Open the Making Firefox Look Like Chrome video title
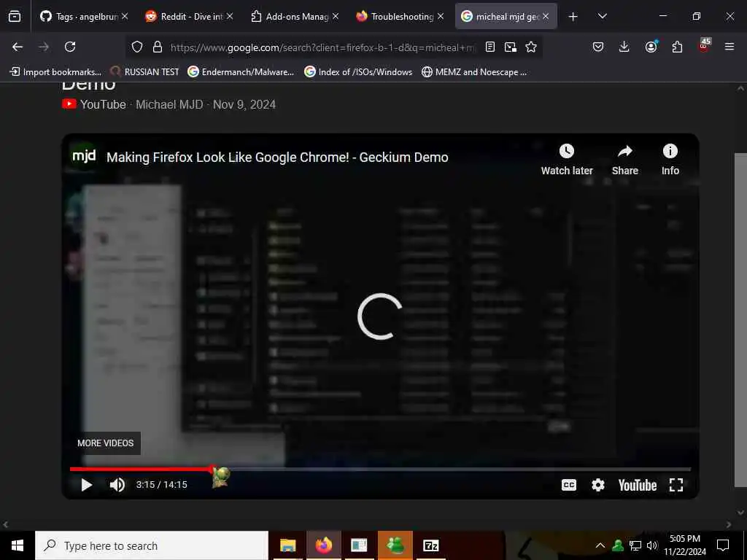This screenshot has height=560, width=747. pos(277,157)
